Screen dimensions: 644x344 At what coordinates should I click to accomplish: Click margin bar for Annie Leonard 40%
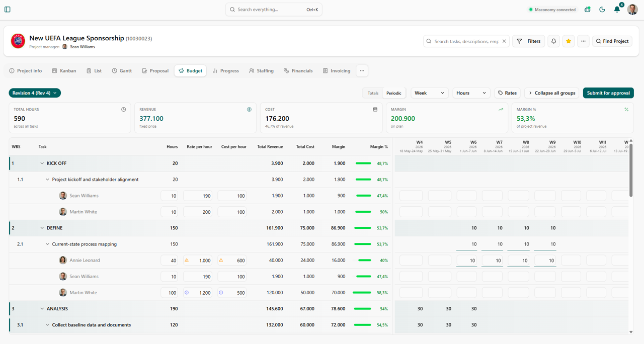(365, 261)
